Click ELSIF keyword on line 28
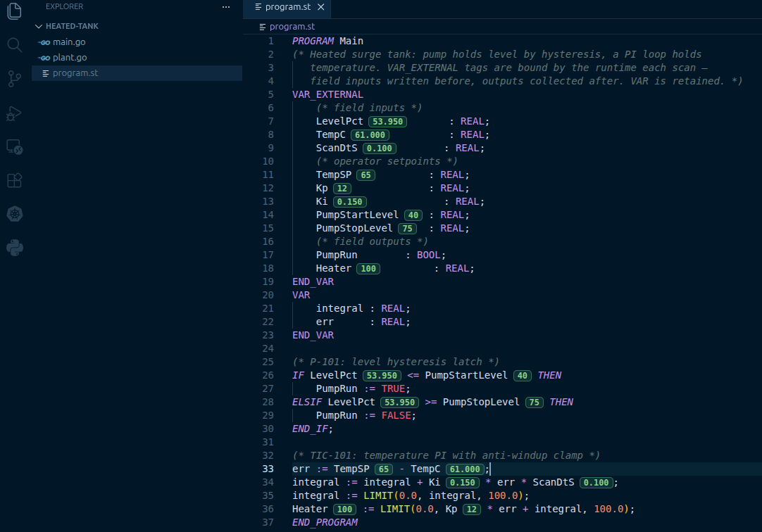This screenshot has height=532, width=762. [x=306, y=402]
